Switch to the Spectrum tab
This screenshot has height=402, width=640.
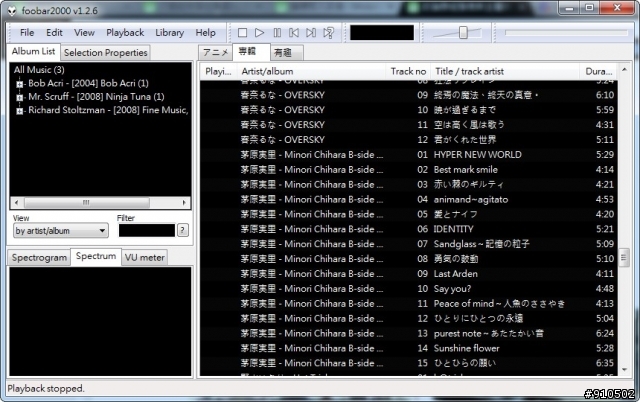coord(96,256)
